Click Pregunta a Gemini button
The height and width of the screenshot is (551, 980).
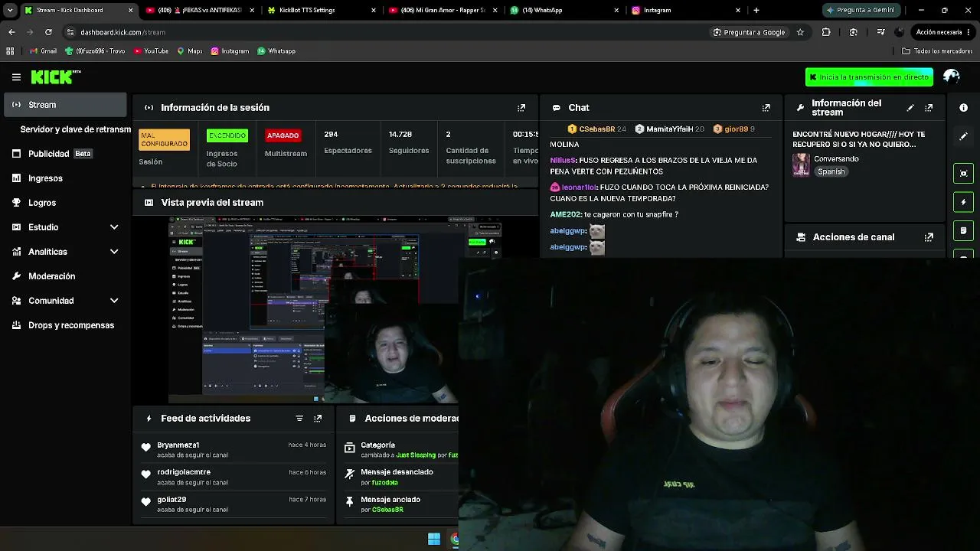[861, 10]
